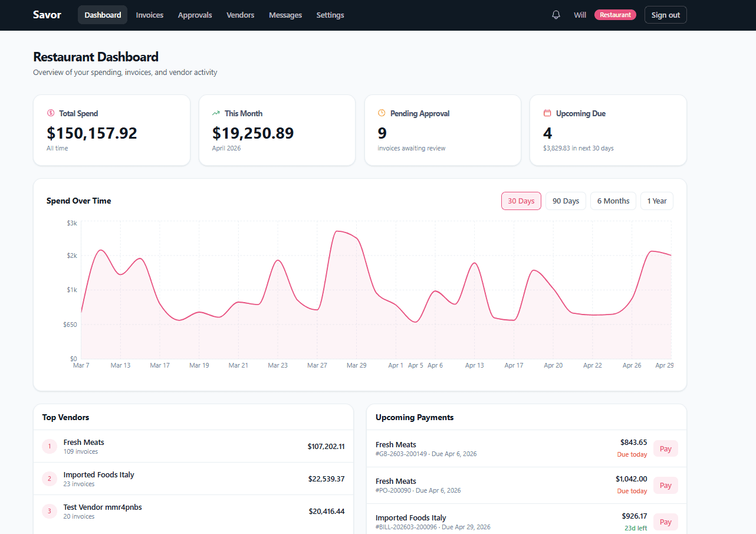756x534 pixels.
Task: Click rank 2 badge for Imported Foods Italy
Action: (49, 479)
